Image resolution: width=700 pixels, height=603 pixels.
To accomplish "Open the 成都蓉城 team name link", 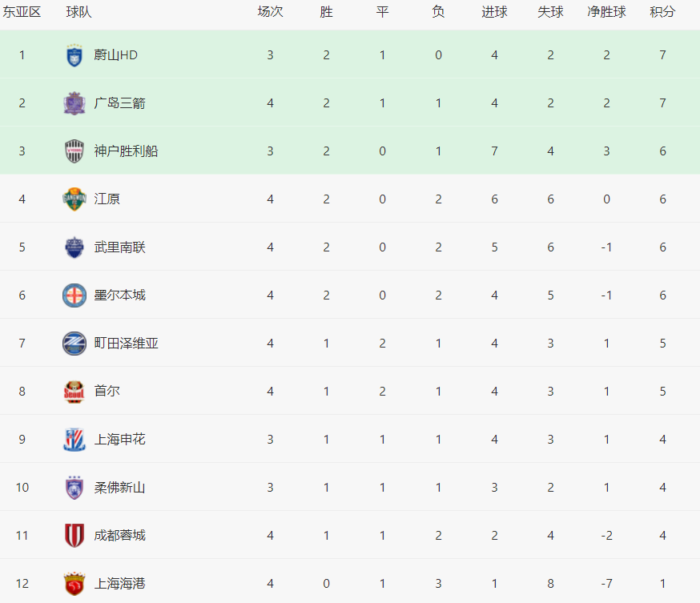I will [x=120, y=536].
